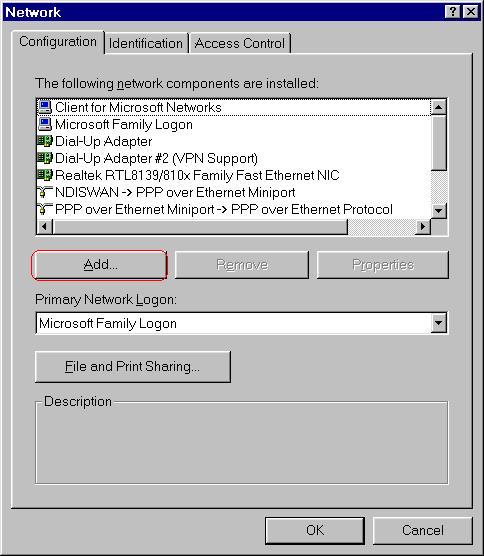Switch to the Identification tab
This screenshot has height=556, width=484.
pos(146,43)
